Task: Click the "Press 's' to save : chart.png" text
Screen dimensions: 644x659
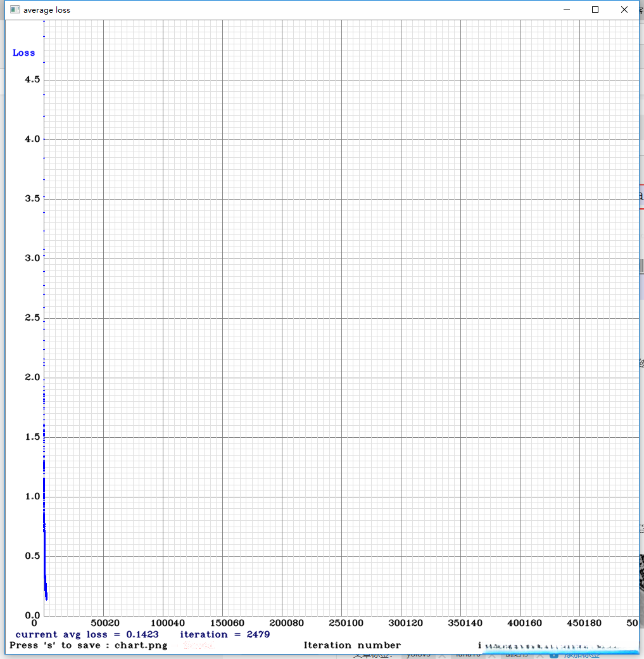Action: pyautogui.click(x=89, y=646)
